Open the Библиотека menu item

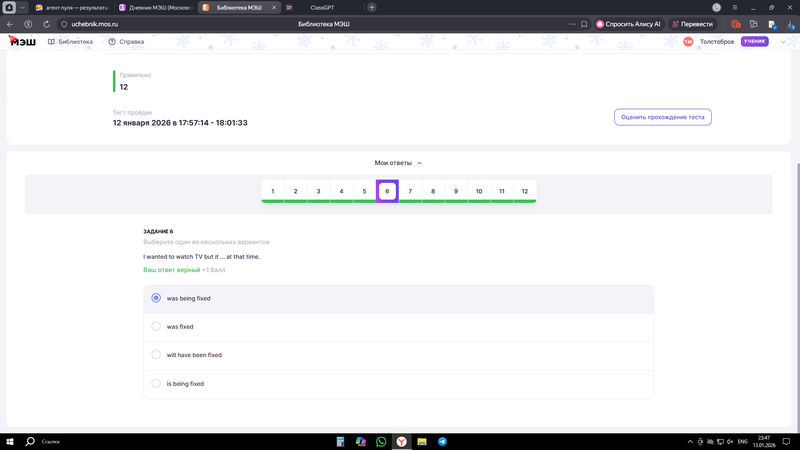[70, 42]
